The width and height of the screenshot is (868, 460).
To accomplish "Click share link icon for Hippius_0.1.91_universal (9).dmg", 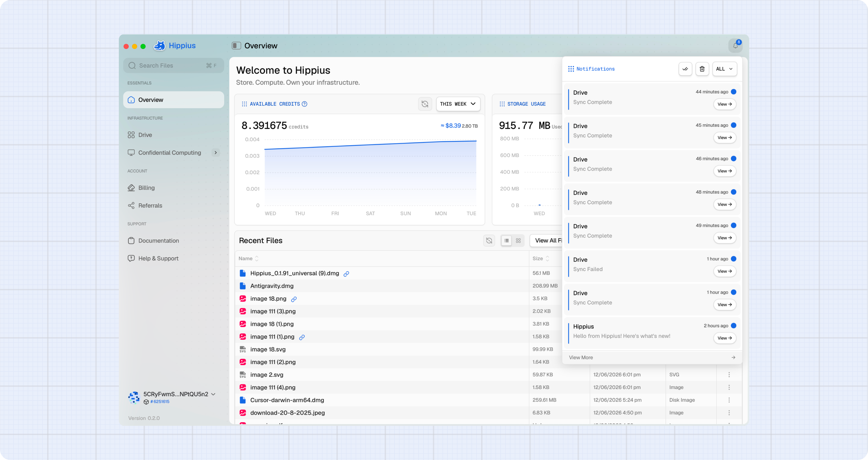I will click(346, 274).
